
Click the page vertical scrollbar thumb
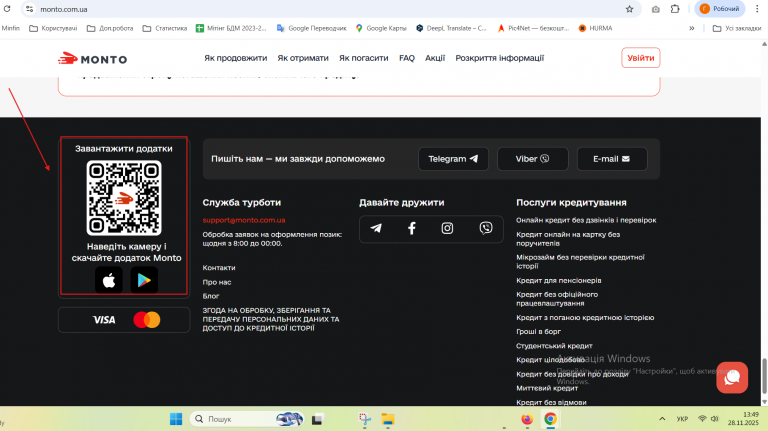point(764,376)
